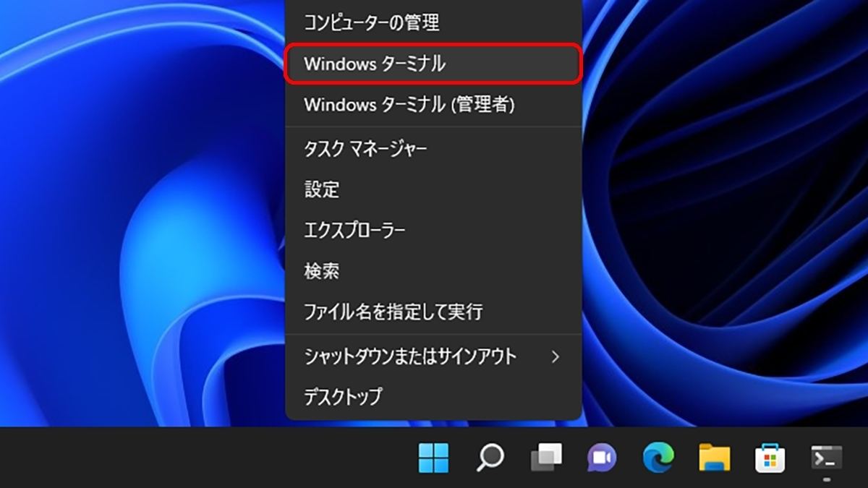Choose ファイル名を指定して実行 entry
This screenshot has width=868, height=488.
point(434,312)
